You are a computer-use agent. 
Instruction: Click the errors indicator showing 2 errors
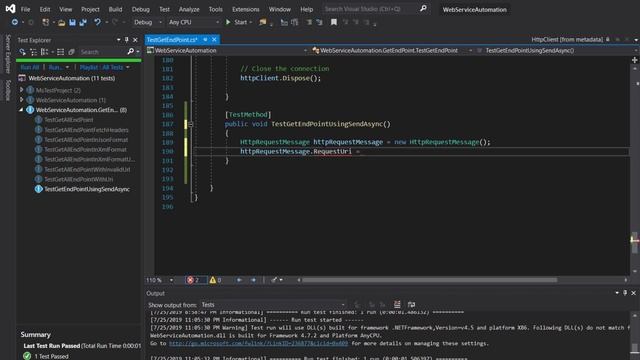(193, 280)
